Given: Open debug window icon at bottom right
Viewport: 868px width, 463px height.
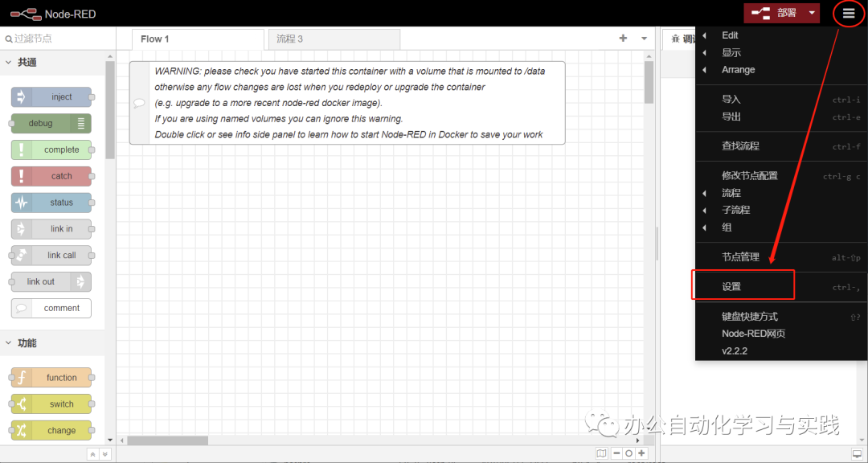Looking at the screenshot, I should 857,453.
